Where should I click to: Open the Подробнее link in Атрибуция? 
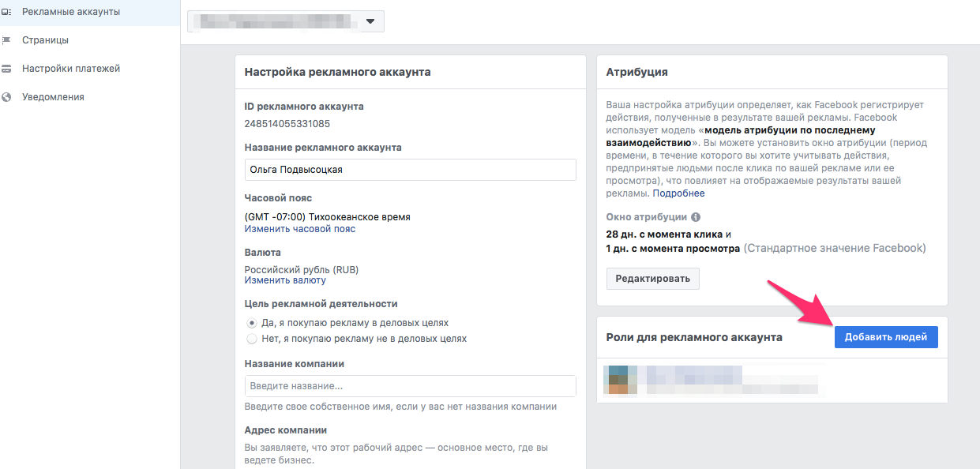pos(678,193)
